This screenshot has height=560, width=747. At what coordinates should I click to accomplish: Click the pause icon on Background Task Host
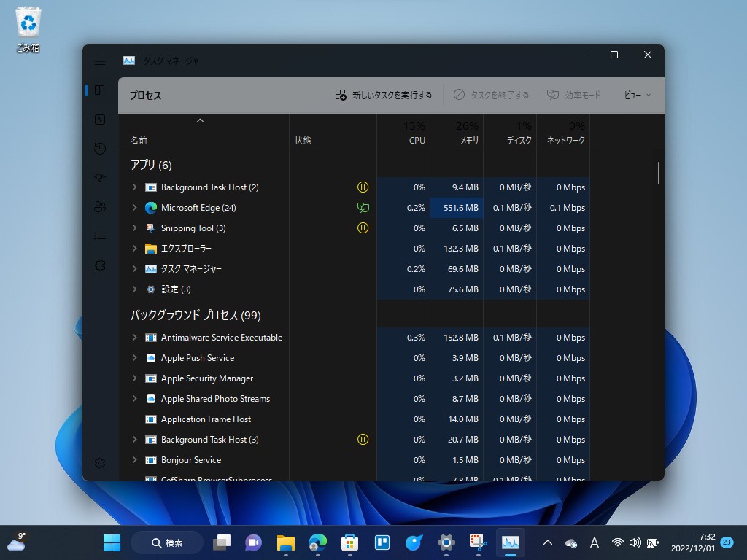tap(363, 187)
